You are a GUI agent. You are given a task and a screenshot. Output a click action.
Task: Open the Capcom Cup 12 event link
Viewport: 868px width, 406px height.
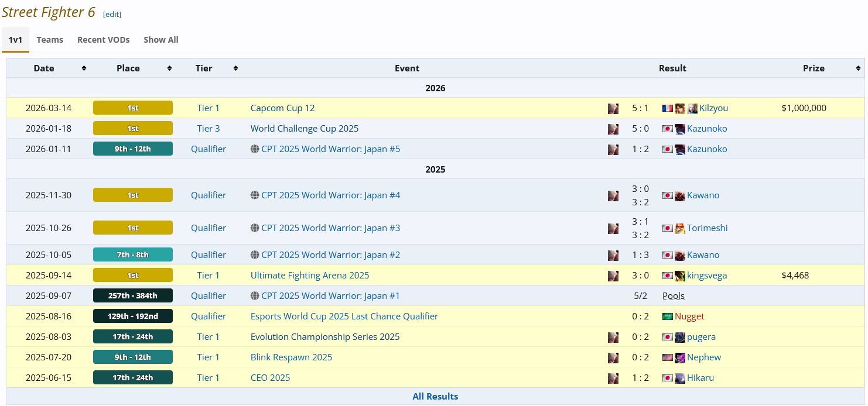click(x=283, y=108)
